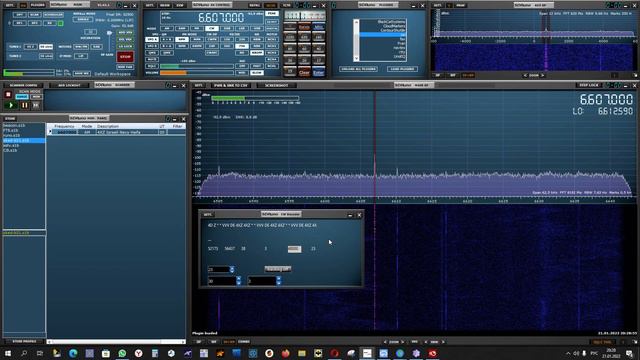Click RBW left arrow in Main SP footer
This screenshot has width=640, height=360.
click(x=426, y=342)
